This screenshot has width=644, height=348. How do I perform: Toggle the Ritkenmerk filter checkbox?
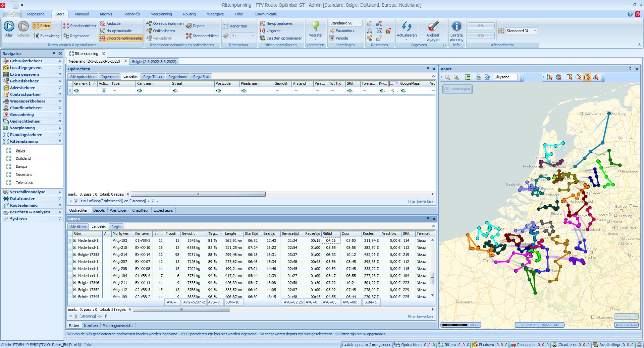click(76, 201)
